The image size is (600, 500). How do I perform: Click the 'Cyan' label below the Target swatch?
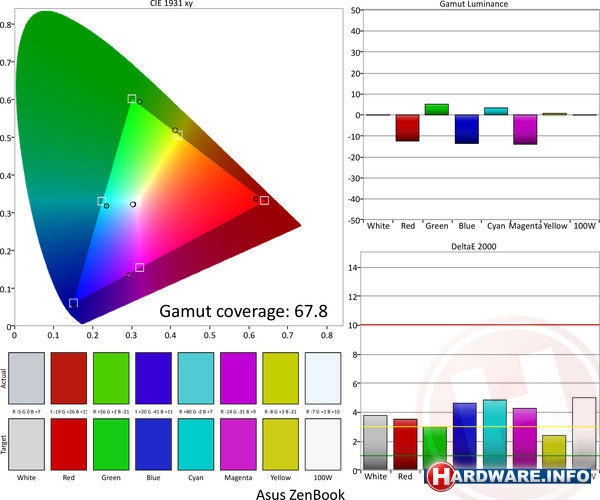[x=196, y=478]
